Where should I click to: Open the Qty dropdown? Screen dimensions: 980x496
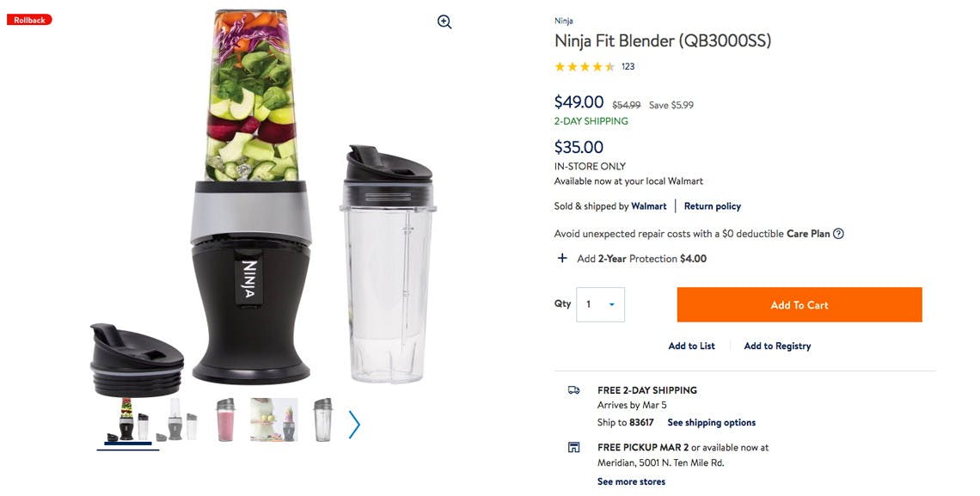coord(600,304)
